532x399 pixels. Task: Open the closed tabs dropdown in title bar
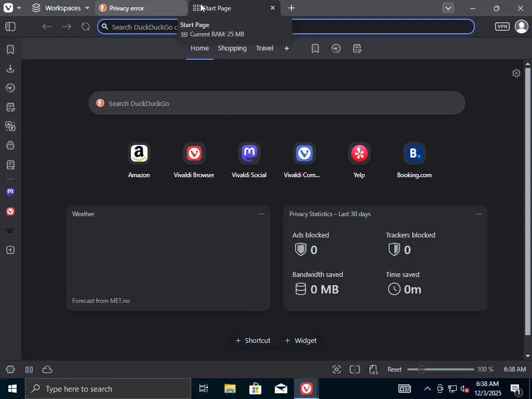pyautogui.click(x=448, y=8)
